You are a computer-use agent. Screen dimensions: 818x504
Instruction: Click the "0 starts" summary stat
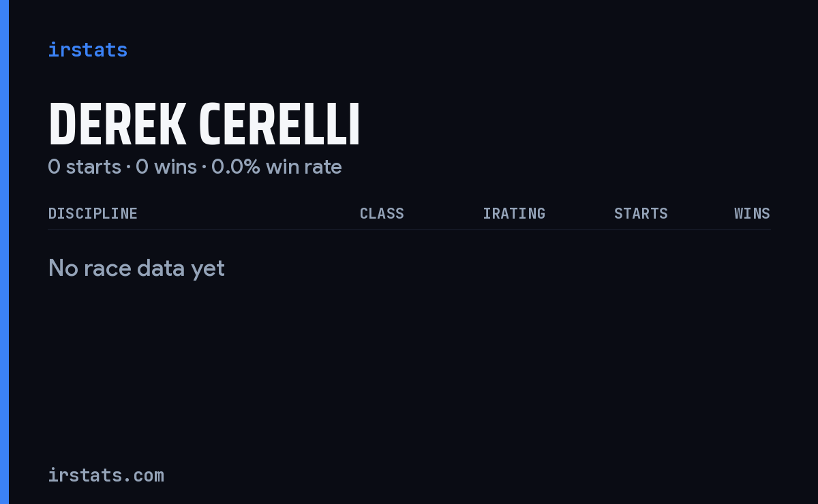coord(85,167)
